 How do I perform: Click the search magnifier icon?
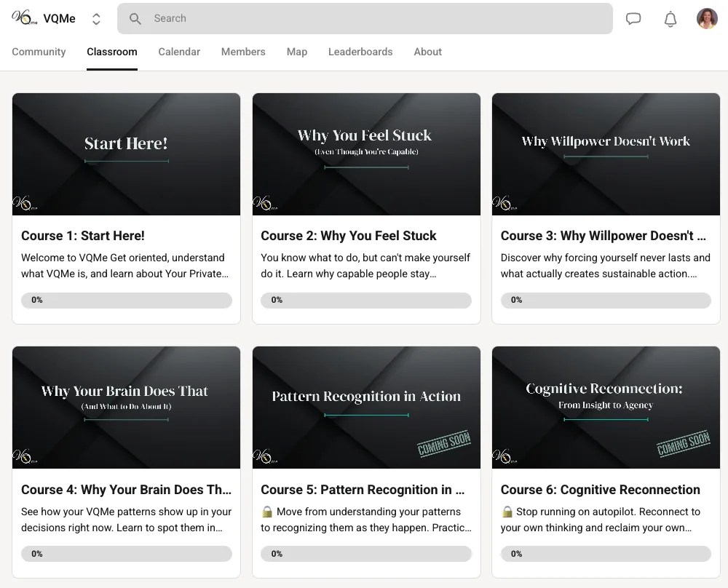click(x=135, y=19)
